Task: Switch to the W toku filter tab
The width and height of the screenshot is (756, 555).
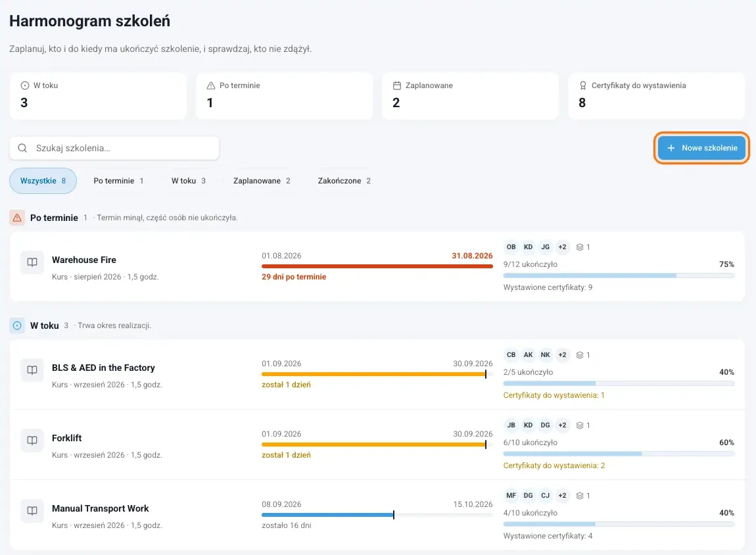Action: click(x=189, y=181)
